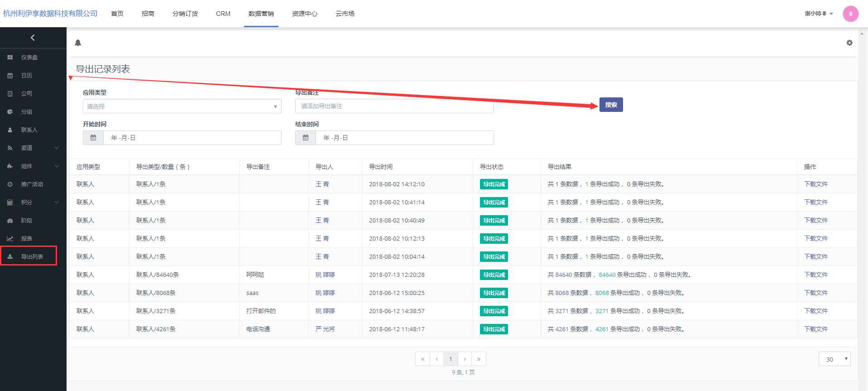Click the 导出备注 input field
This screenshot has height=391, width=868.
pos(394,106)
